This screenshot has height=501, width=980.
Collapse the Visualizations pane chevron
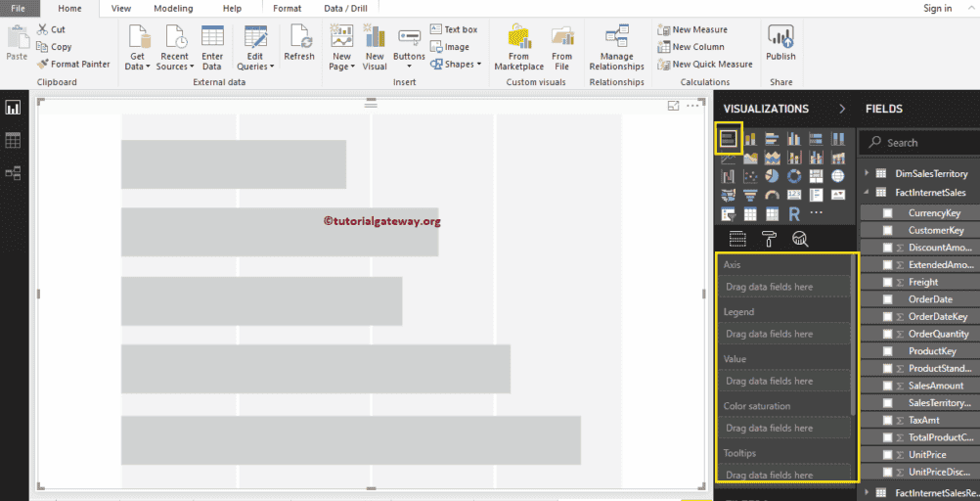point(842,109)
